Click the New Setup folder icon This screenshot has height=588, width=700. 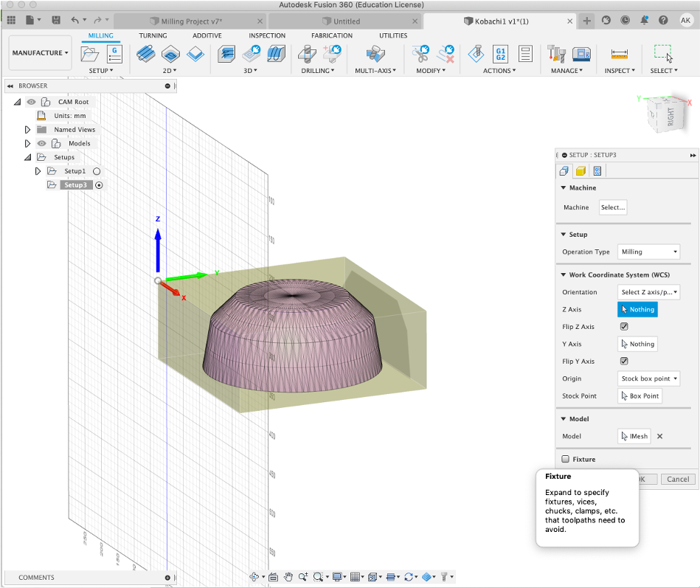point(90,54)
